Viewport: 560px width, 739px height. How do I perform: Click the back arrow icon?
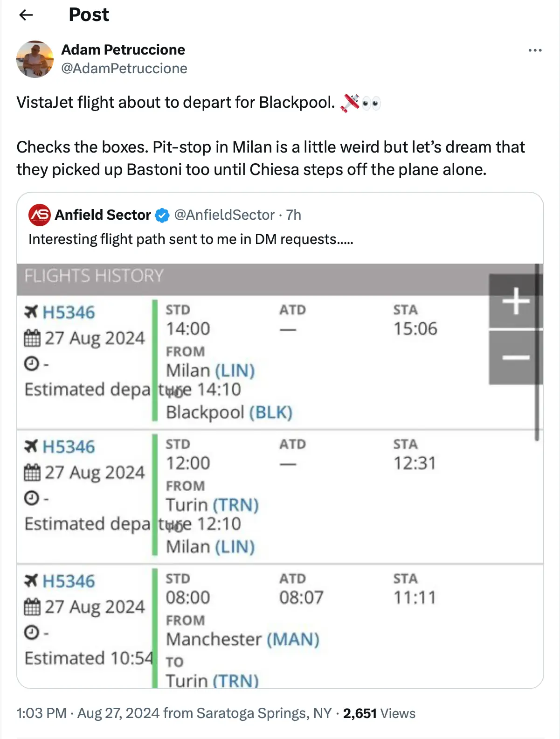point(26,15)
